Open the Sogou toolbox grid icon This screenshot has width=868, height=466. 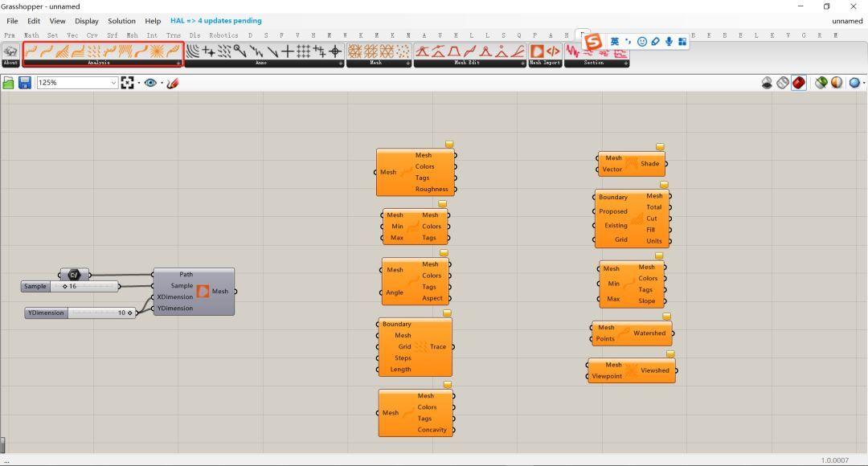(x=682, y=42)
